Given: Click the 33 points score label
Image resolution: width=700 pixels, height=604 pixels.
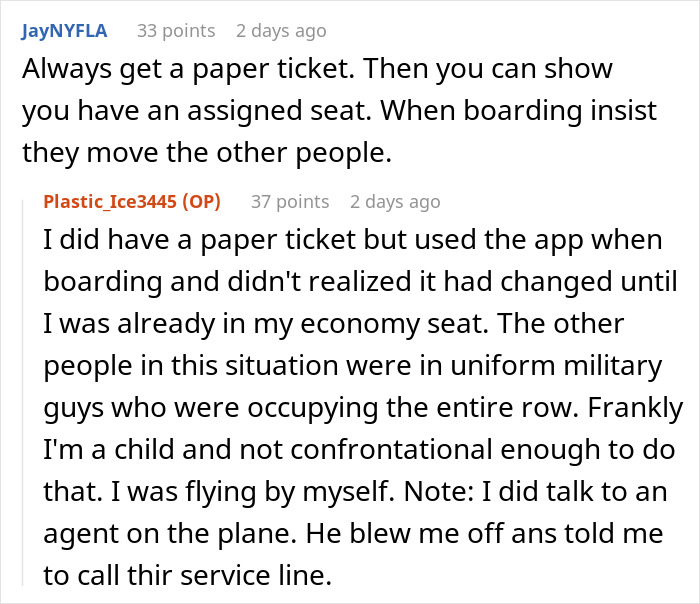Looking at the screenshot, I should click(175, 31).
